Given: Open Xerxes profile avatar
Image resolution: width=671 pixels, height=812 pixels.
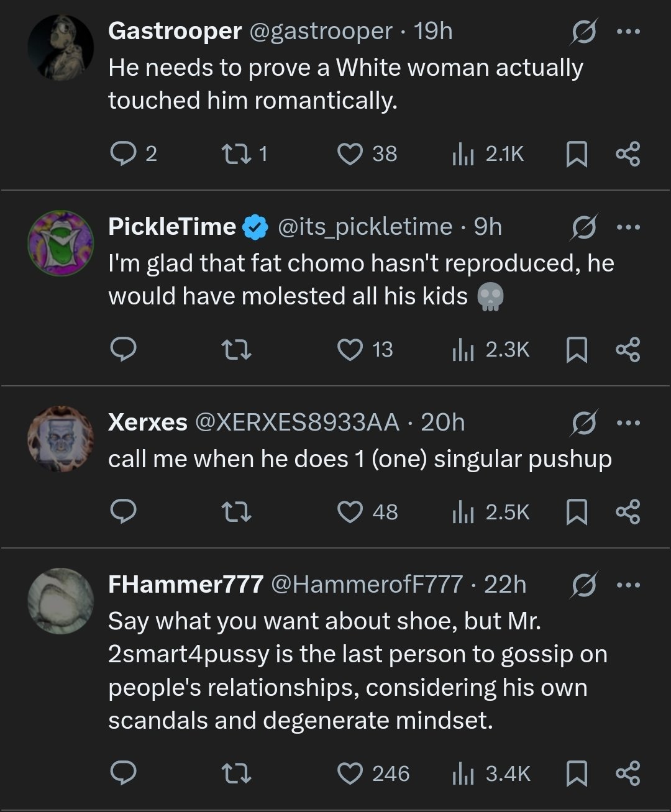Looking at the screenshot, I should click(61, 439).
